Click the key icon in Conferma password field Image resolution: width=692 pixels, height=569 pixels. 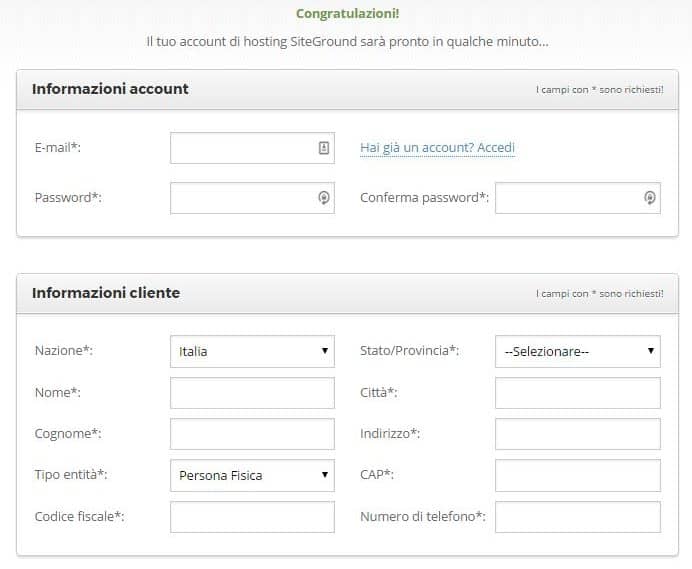649,197
